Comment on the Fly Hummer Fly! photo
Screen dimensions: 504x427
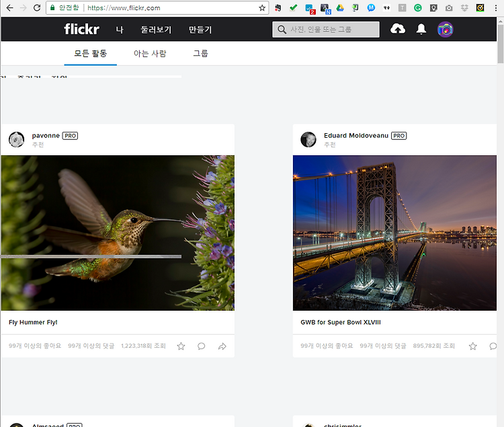201,346
